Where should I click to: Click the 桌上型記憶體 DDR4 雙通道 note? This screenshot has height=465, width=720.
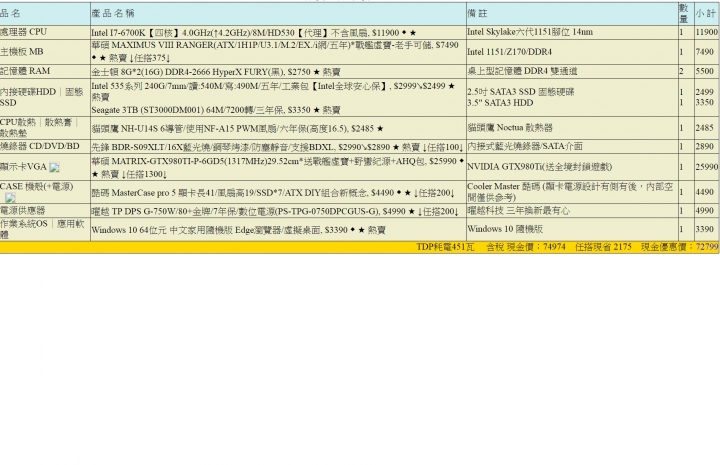click(x=522, y=71)
